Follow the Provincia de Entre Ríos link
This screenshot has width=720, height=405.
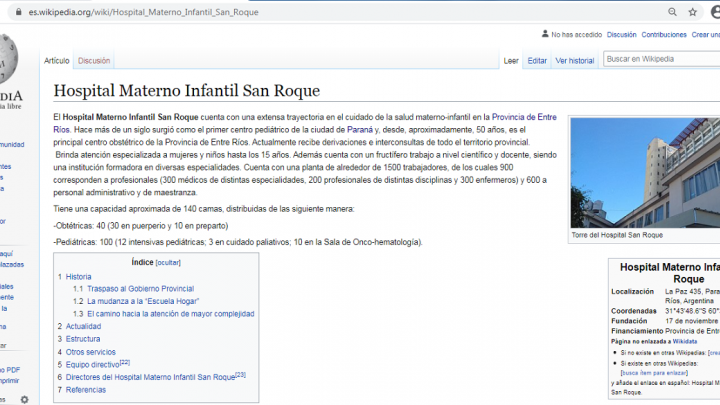coord(524,117)
